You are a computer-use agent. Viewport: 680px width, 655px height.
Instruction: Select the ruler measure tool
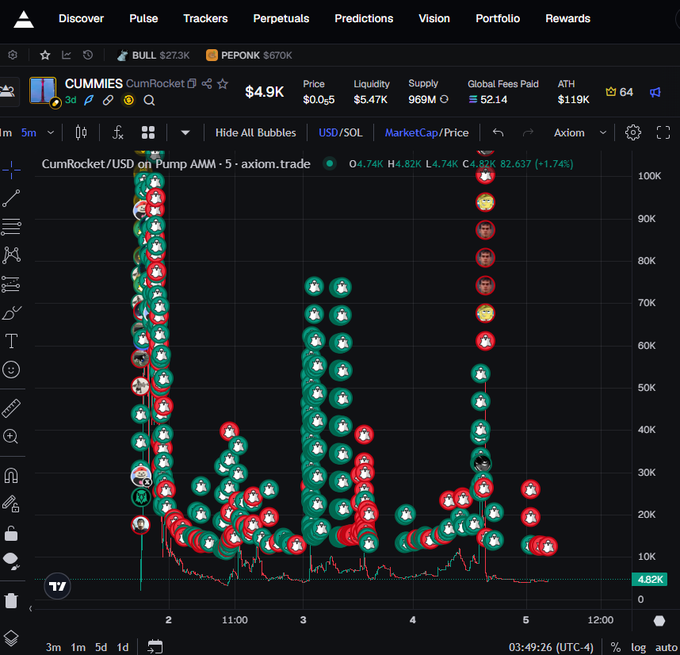pyautogui.click(x=11, y=409)
